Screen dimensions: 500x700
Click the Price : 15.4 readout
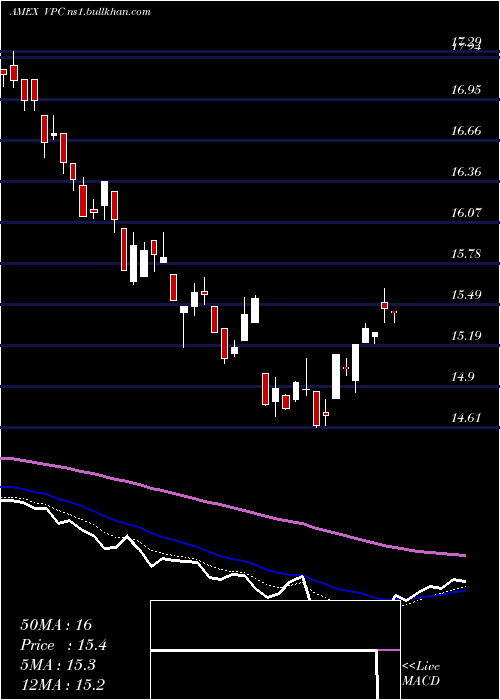(63, 645)
